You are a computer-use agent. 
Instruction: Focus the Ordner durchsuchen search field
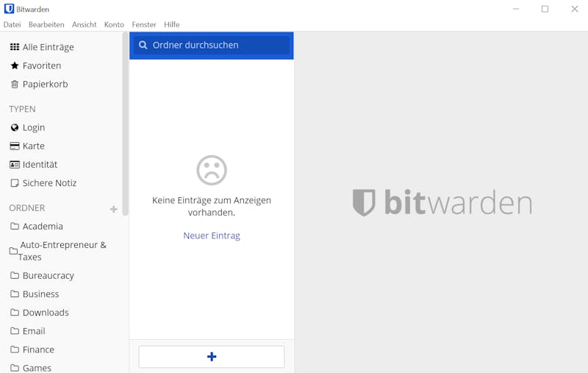(x=212, y=46)
